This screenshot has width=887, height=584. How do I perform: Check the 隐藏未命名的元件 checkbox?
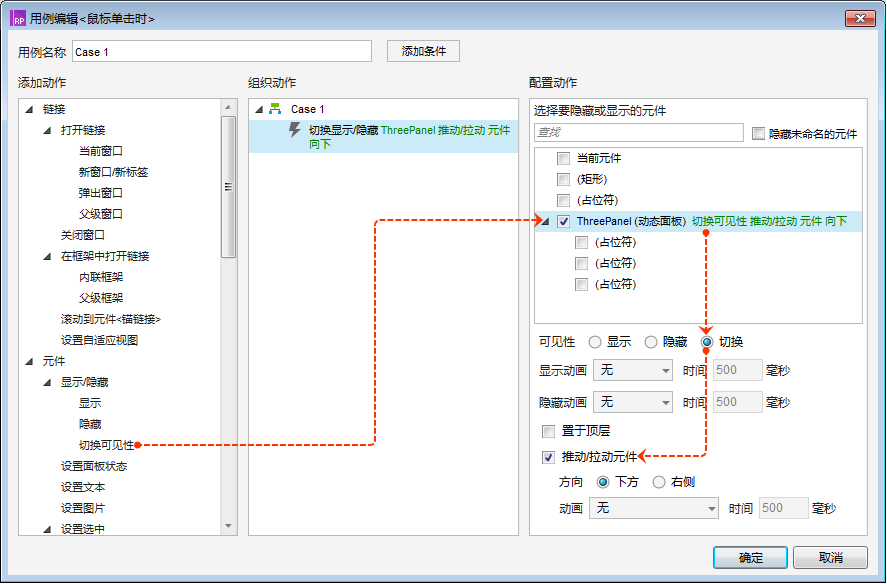(x=758, y=134)
